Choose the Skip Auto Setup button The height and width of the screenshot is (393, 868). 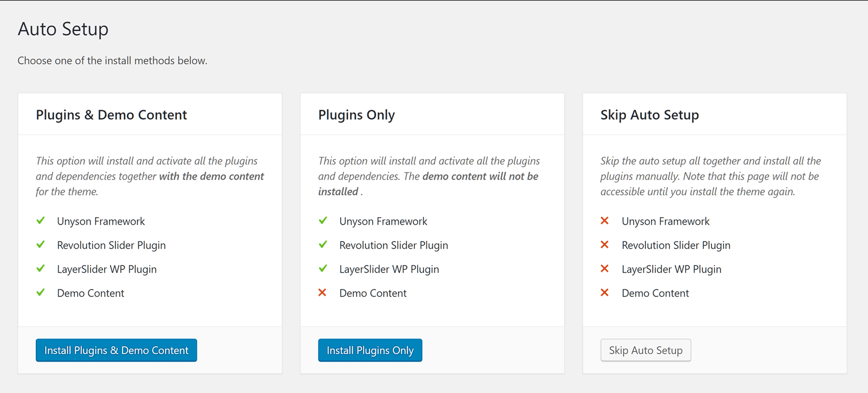646,351
